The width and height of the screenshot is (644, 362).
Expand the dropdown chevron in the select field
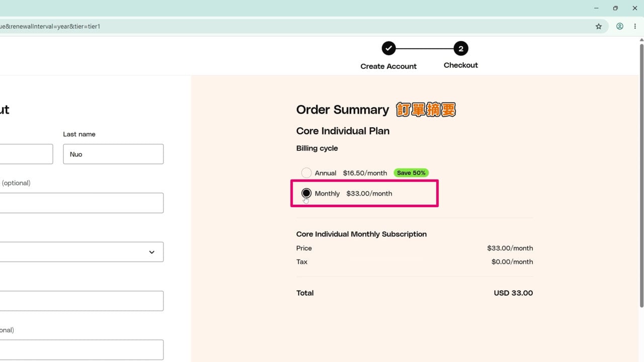click(x=152, y=252)
